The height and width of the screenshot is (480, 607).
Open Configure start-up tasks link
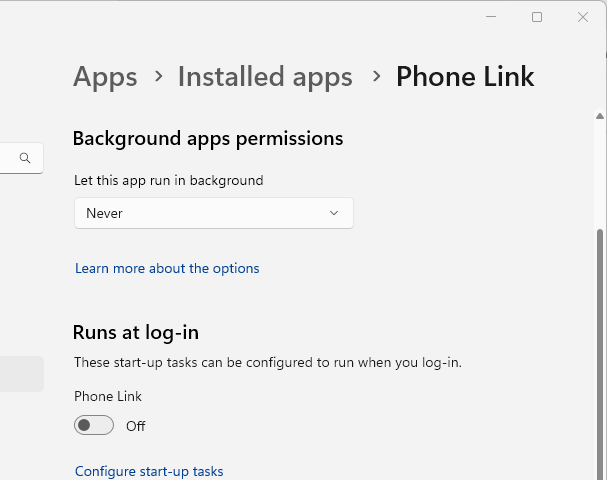tap(149, 471)
